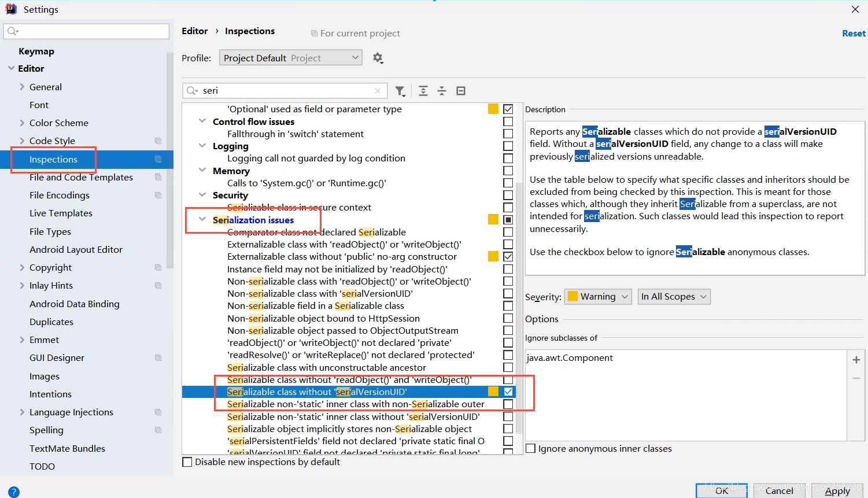
Task: Click project icon next to Spelling
Action: [x=158, y=430]
